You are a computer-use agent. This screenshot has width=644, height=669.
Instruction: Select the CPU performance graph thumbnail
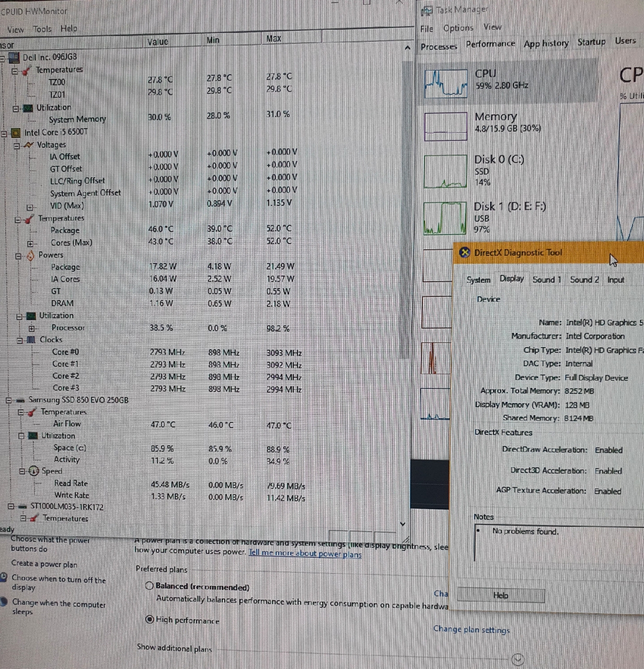[x=445, y=84]
